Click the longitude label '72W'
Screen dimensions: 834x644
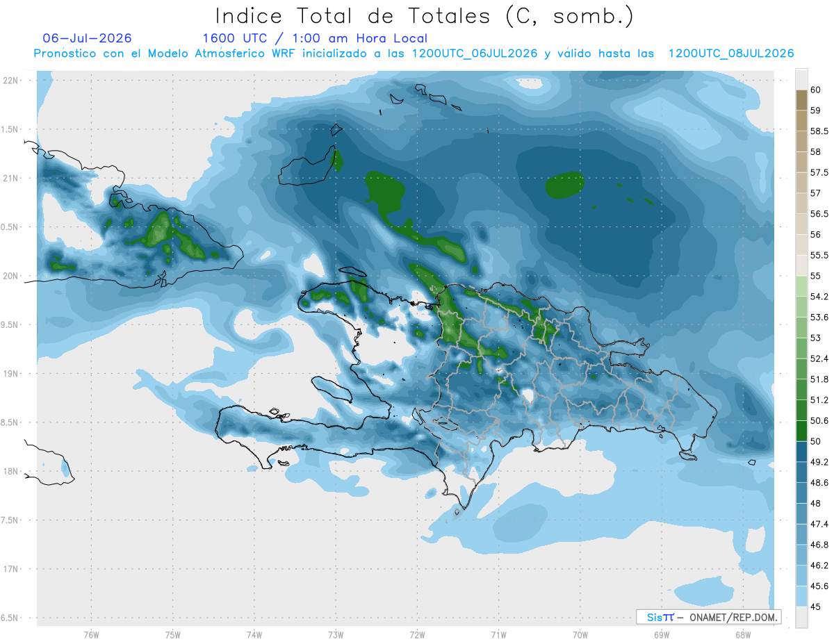point(417,634)
